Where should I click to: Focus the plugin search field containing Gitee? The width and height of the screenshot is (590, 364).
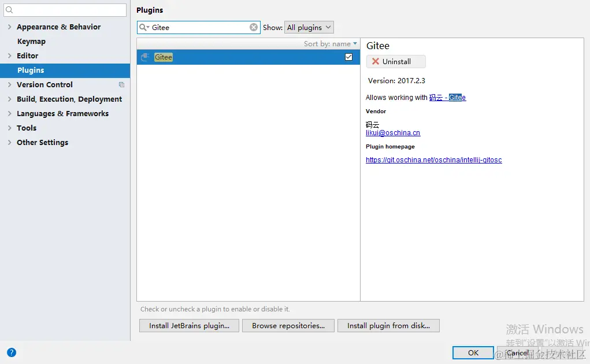(199, 28)
